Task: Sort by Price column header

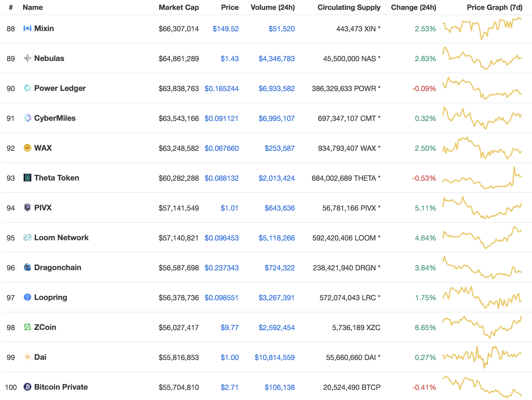Action: click(230, 7)
